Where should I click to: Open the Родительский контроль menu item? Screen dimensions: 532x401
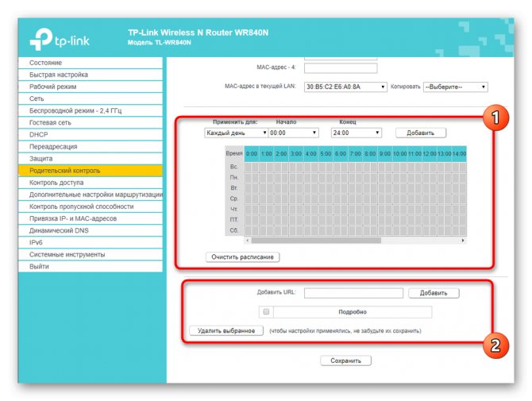[x=91, y=171]
